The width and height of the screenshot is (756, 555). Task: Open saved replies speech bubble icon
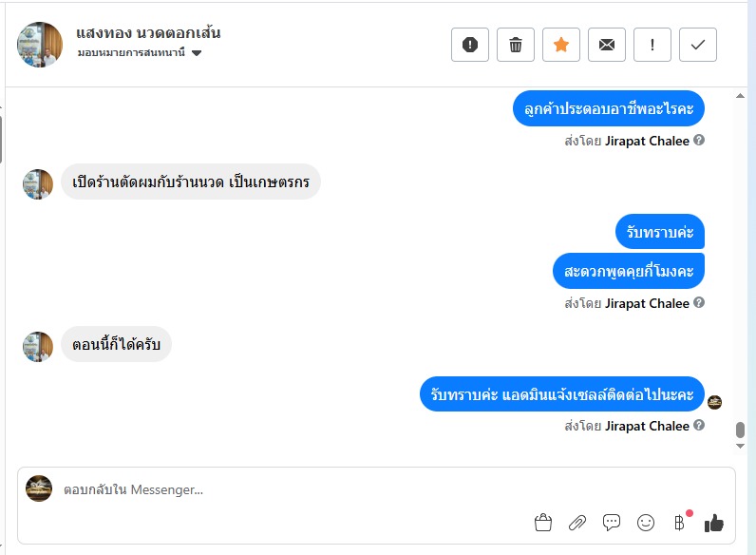[x=612, y=522]
